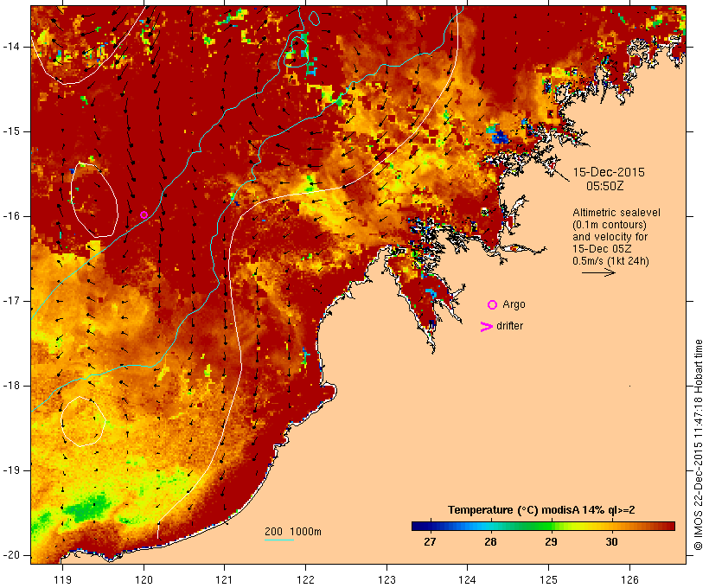Screen dimensions: 709x588
Task: Click the '(0.1m contours)' text
Action: 610,225
